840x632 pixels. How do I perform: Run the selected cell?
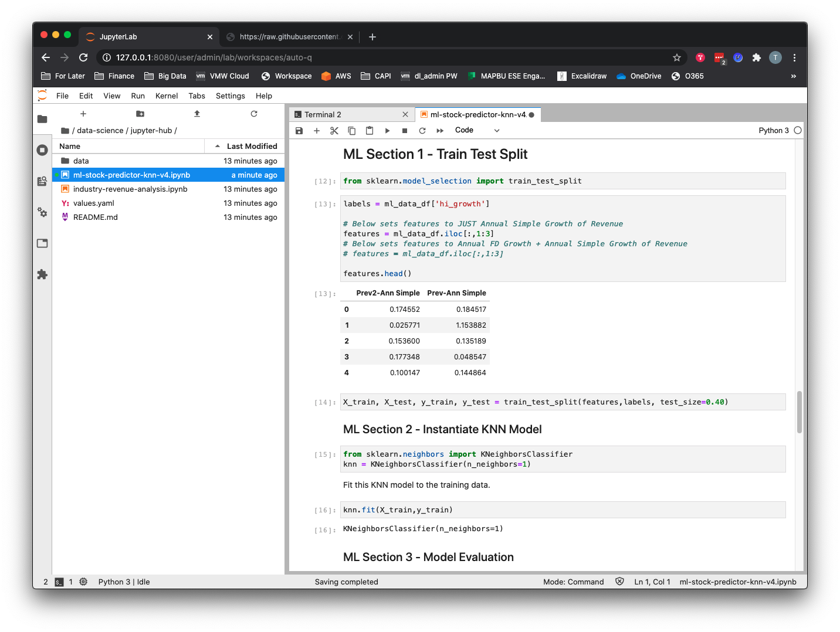point(387,131)
